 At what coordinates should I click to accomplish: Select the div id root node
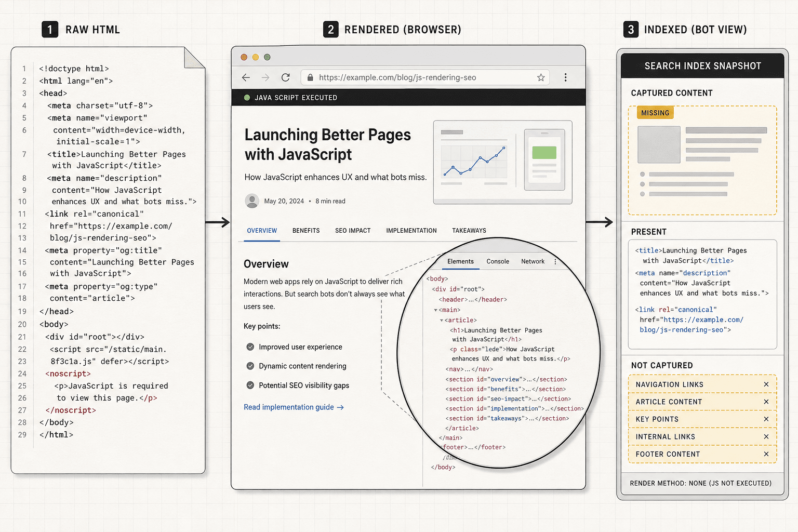(x=458, y=289)
